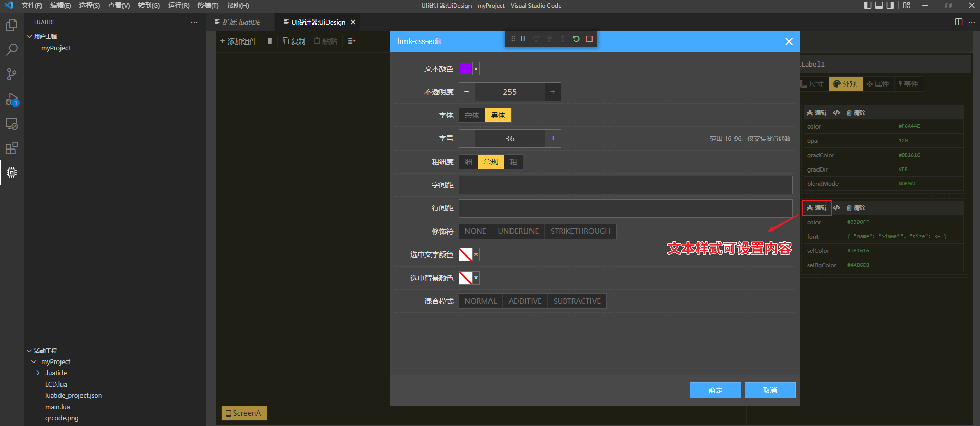This screenshot has height=426, width=980.
Task: Select the LuatIDE chip icon in activity bar
Action: [x=12, y=173]
